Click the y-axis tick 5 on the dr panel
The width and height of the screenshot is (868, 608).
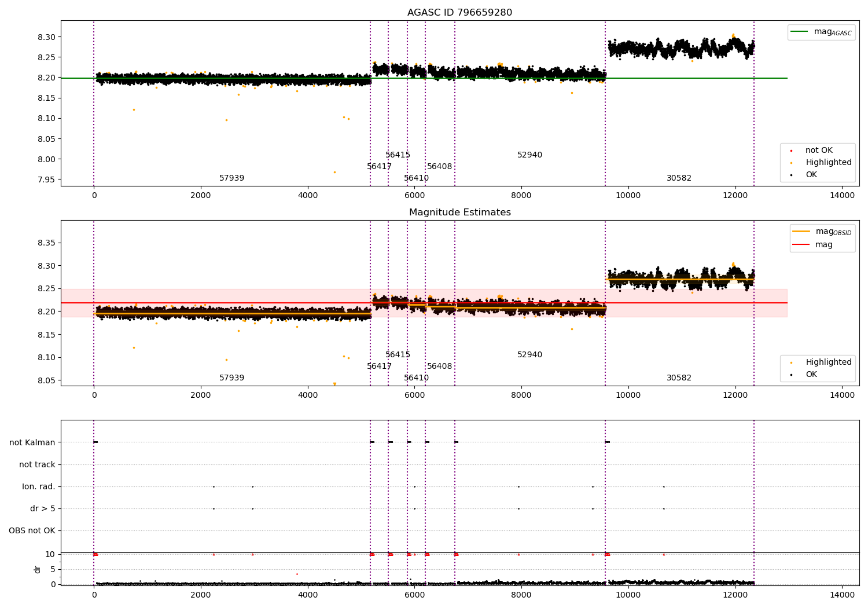(53, 570)
